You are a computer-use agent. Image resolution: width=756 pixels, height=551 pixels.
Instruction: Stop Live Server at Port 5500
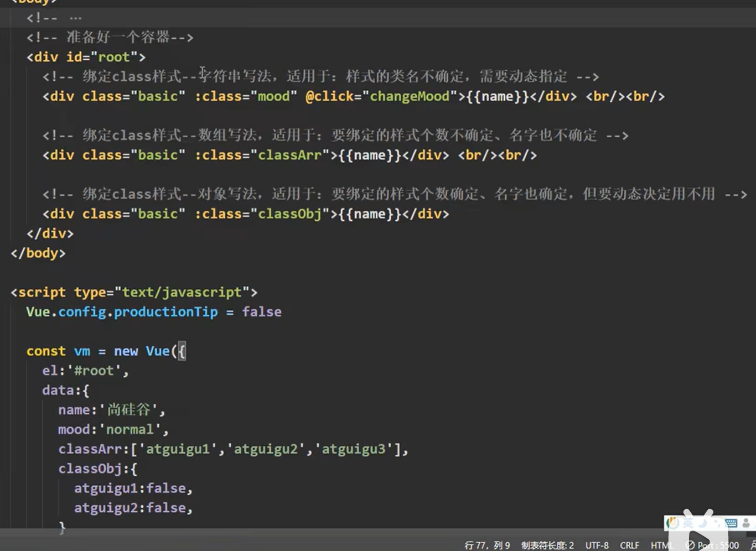(x=712, y=545)
